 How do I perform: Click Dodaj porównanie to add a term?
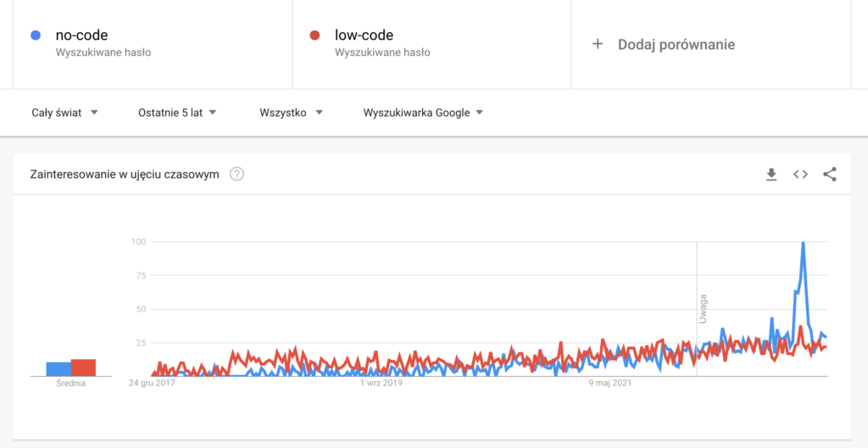tap(676, 44)
